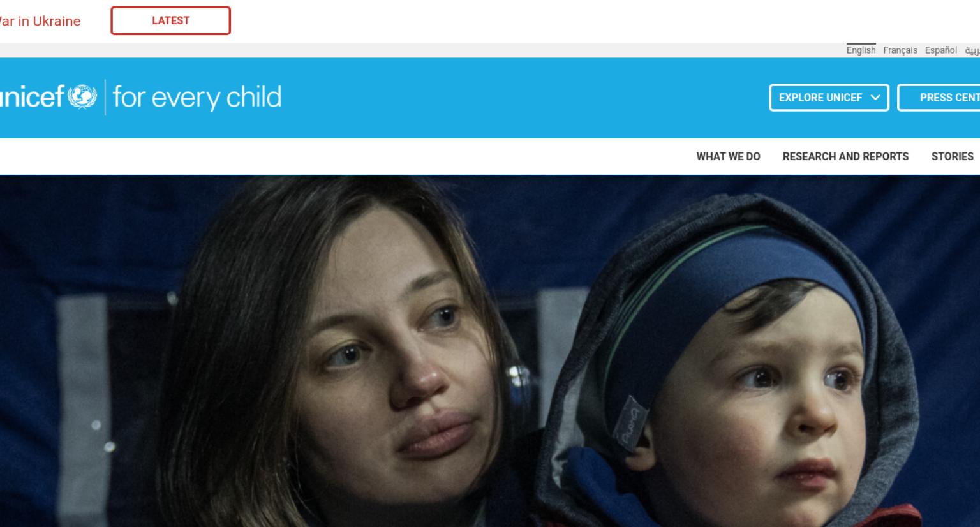Click the red LATEST button
The width and height of the screenshot is (980, 527).
tap(170, 20)
